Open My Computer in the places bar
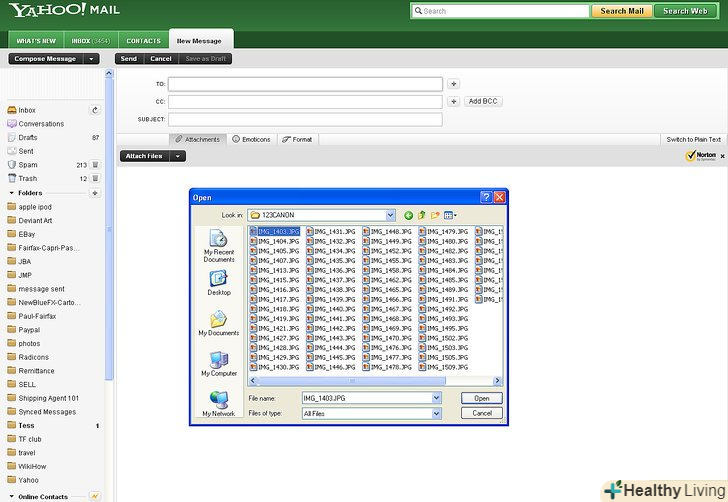Viewport: 728px width, 502px height. click(219, 364)
